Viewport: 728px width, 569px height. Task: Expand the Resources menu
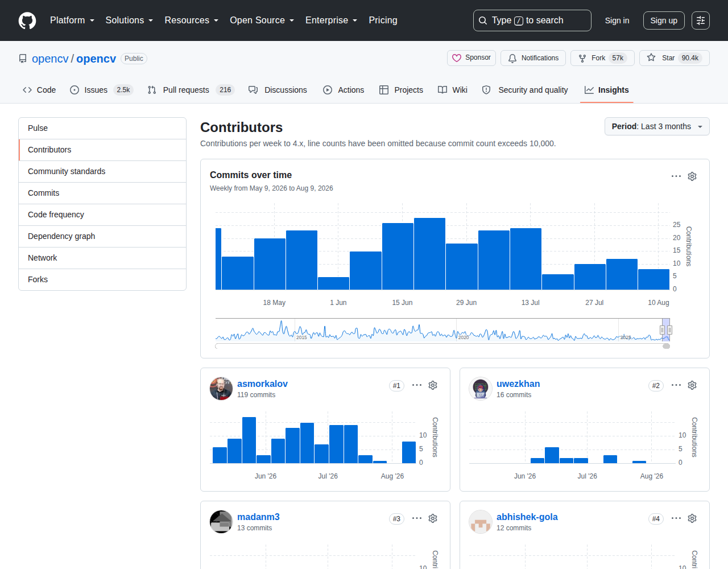pyautogui.click(x=192, y=20)
